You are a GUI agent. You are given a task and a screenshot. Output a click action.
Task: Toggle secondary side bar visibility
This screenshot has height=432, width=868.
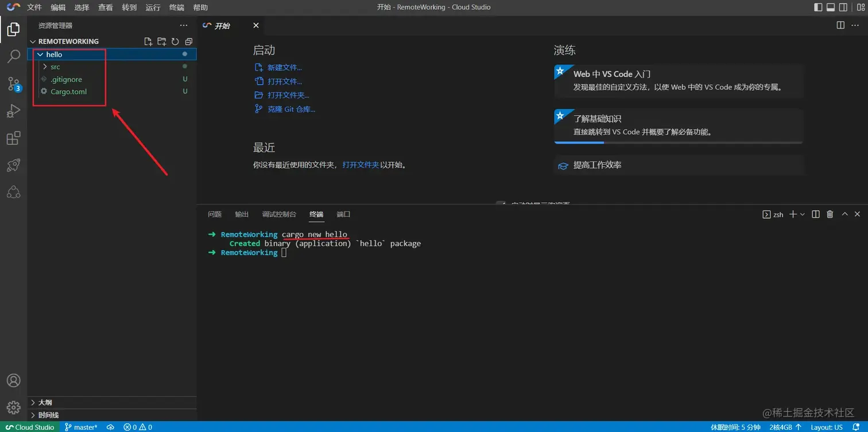843,7
